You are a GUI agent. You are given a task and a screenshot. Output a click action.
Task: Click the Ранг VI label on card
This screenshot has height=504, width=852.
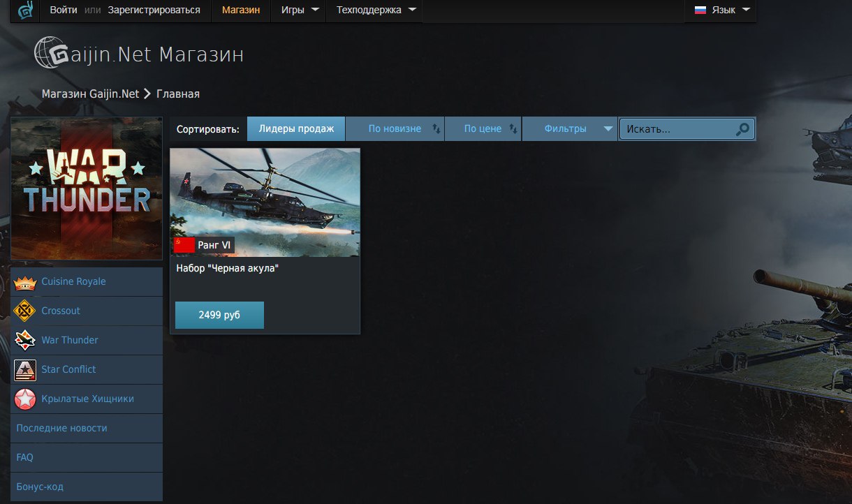(x=214, y=245)
